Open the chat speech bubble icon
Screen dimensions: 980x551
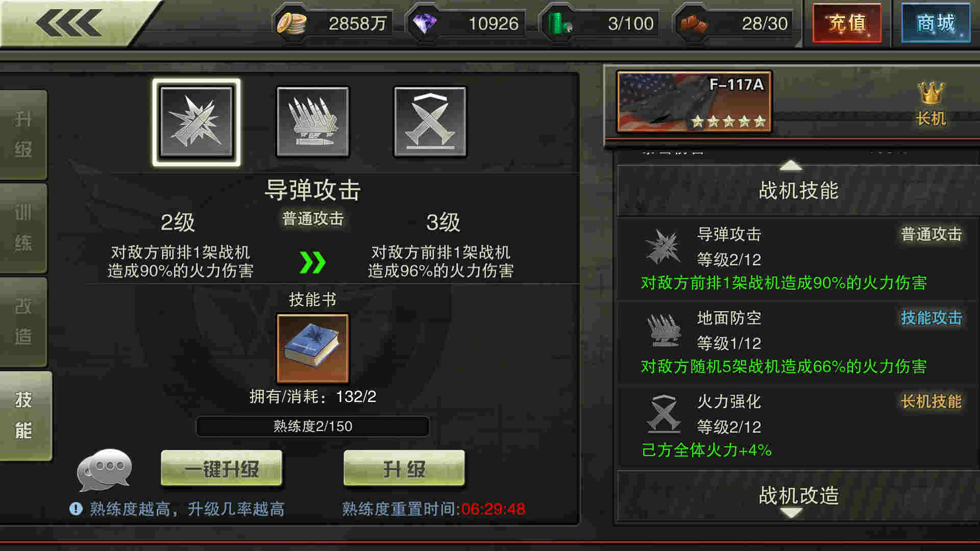105,469
